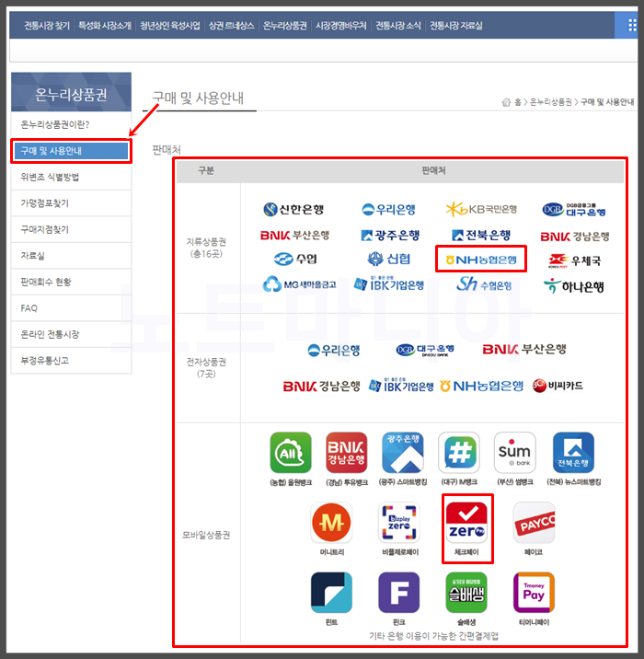Select the (대구) IM뱅크 app icon
The width and height of the screenshot is (644, 659).
click(459, 453)
